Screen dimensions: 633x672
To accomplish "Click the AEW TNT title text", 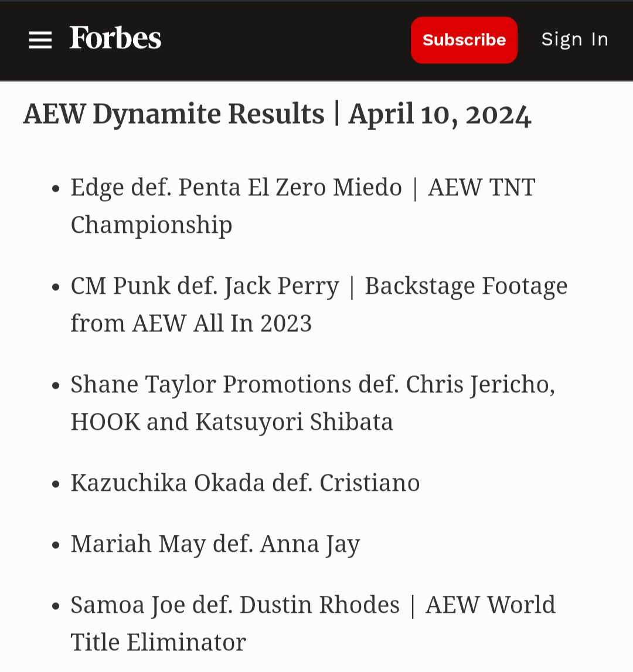I will pos(481,188).
